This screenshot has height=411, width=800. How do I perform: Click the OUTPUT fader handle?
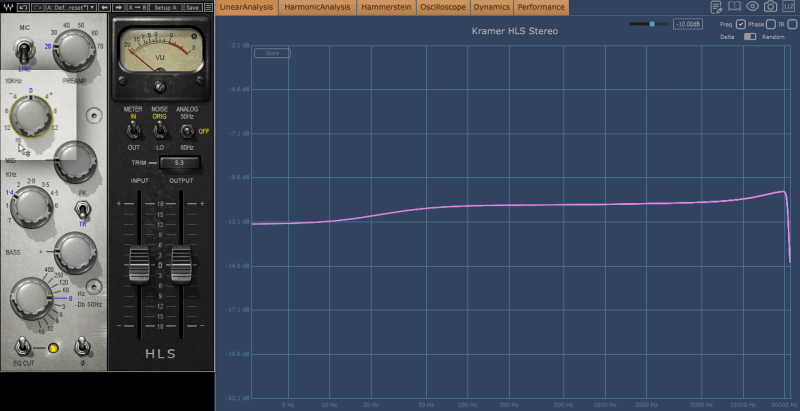(181, 264)
